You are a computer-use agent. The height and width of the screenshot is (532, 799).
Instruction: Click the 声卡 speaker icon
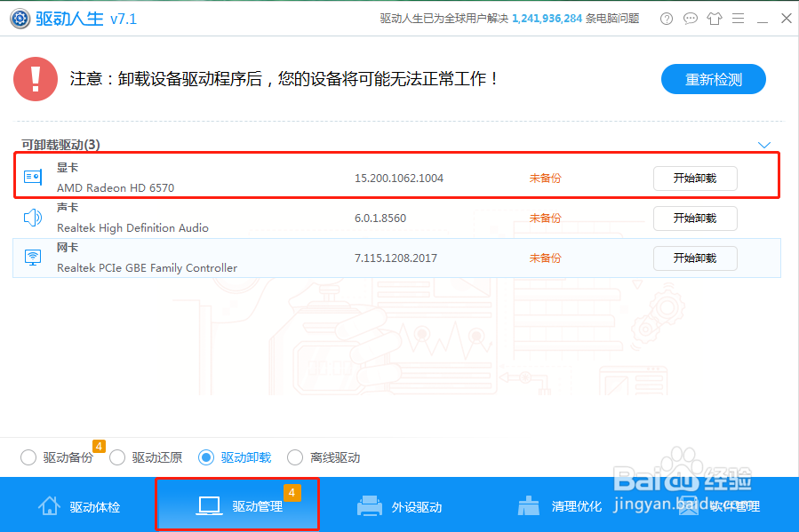click(x=33, y=218)
